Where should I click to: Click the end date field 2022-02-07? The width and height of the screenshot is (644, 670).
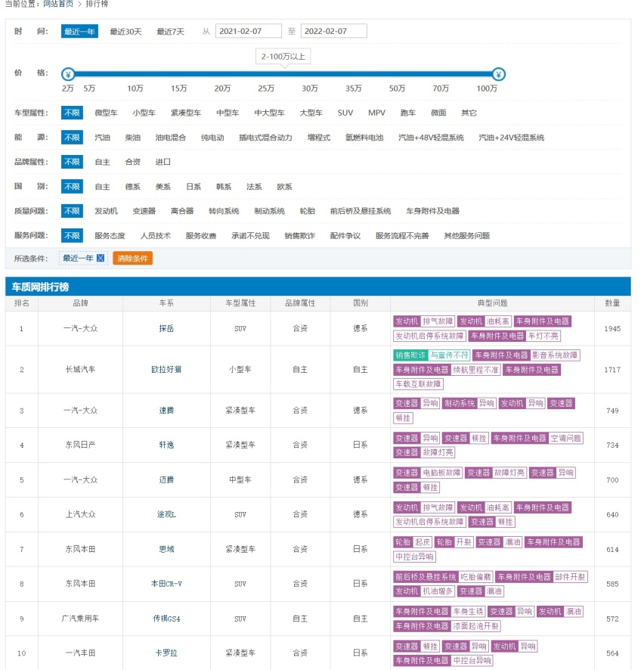click(x=333, y=31)
